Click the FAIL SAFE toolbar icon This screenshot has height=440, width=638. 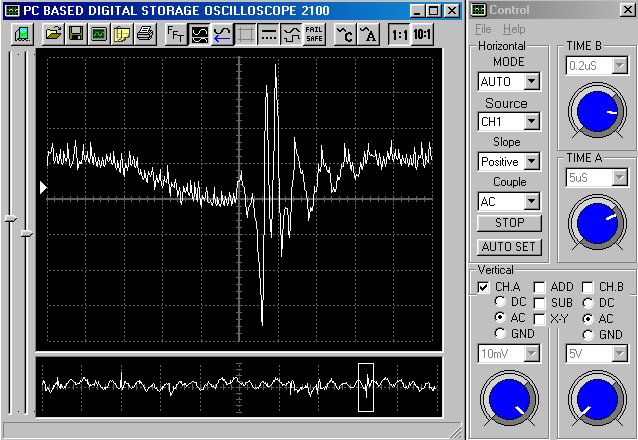tap(314, 33)
